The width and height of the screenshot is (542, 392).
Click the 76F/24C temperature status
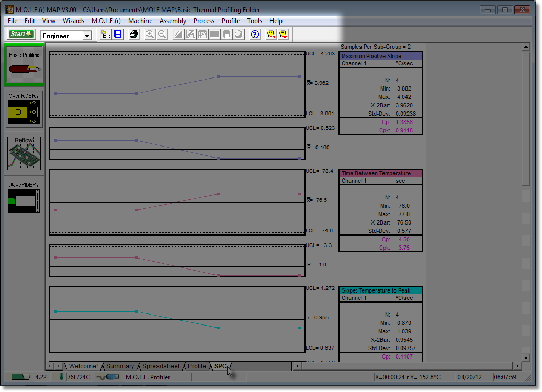pos(78,377)
